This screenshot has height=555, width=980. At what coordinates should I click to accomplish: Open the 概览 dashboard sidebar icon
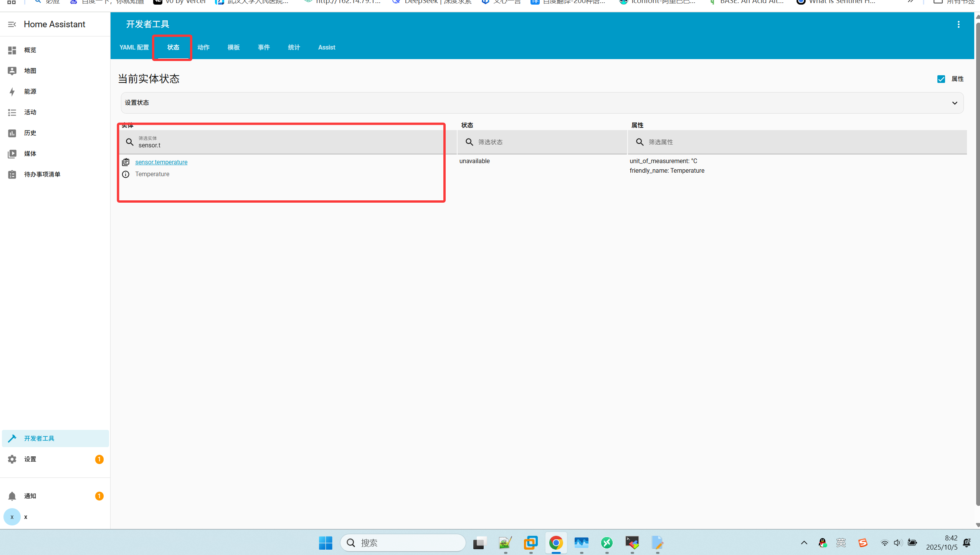pyautogui.click(x=12, y=50)
